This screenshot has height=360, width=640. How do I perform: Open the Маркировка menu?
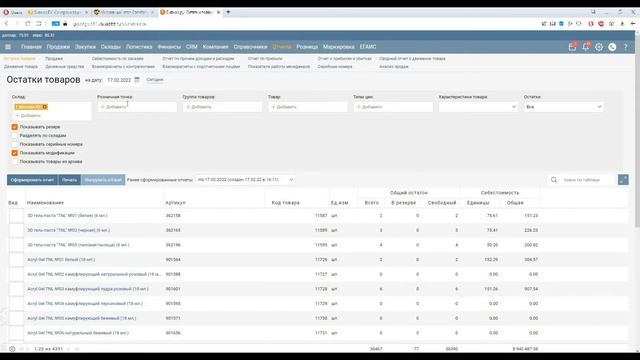click(338, 47)
